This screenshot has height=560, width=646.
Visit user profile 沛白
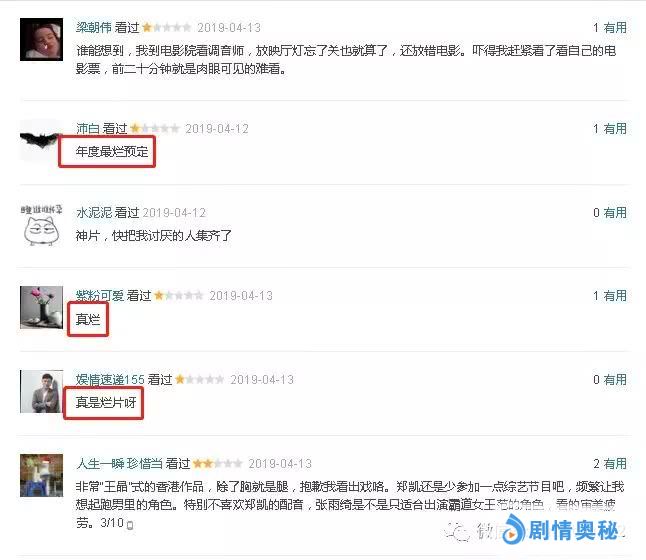88,129
